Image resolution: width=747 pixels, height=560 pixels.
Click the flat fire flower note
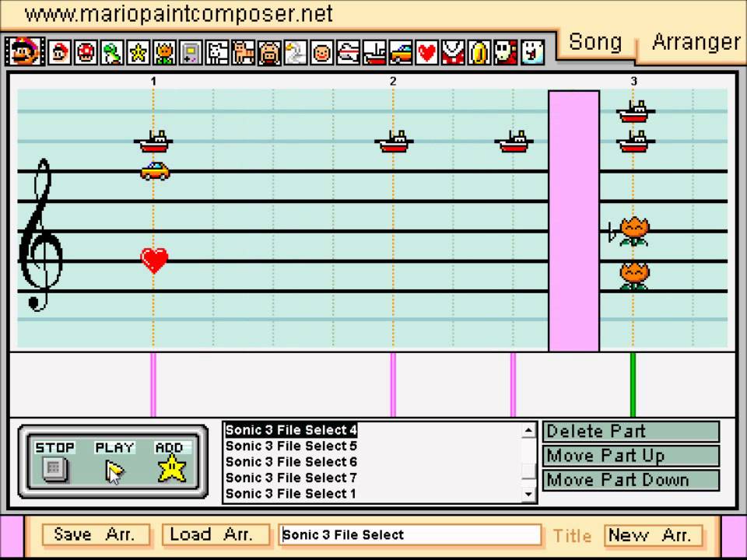click(634, 232)
